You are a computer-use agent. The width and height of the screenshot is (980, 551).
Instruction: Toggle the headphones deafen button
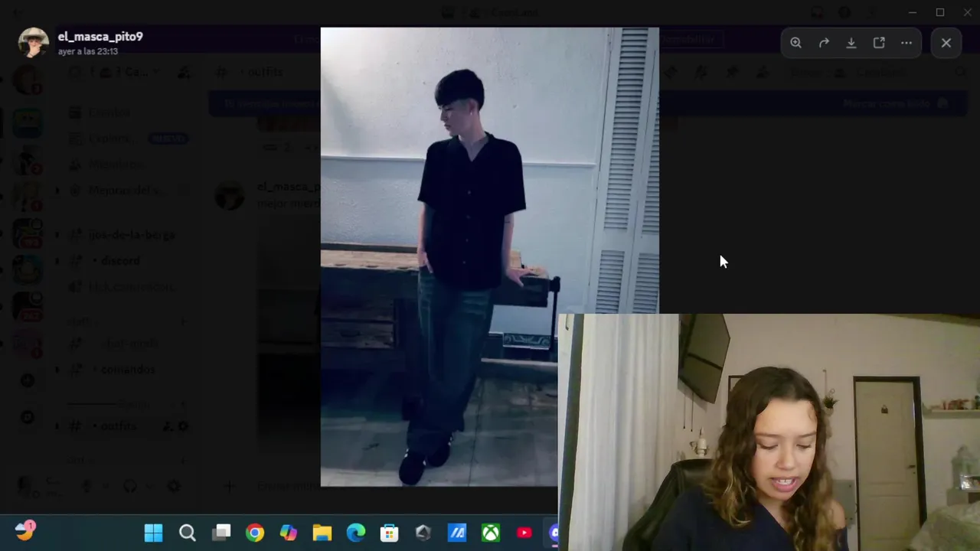(x=130, y=486)
